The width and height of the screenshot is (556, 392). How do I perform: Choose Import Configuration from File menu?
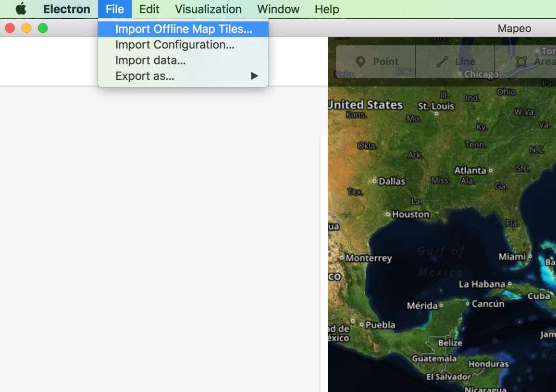pyautogui.click(x=175, y=45)
